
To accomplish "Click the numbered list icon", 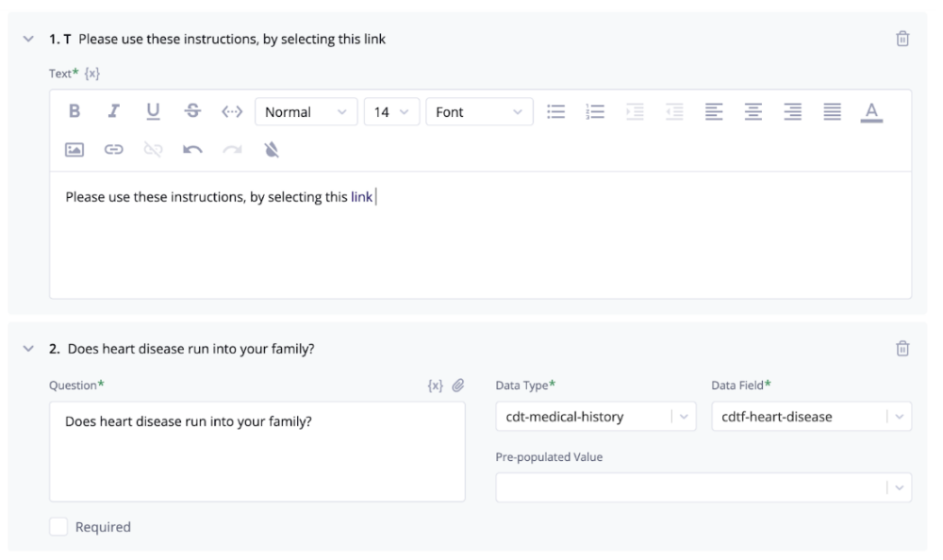I will tap(595, 111).
